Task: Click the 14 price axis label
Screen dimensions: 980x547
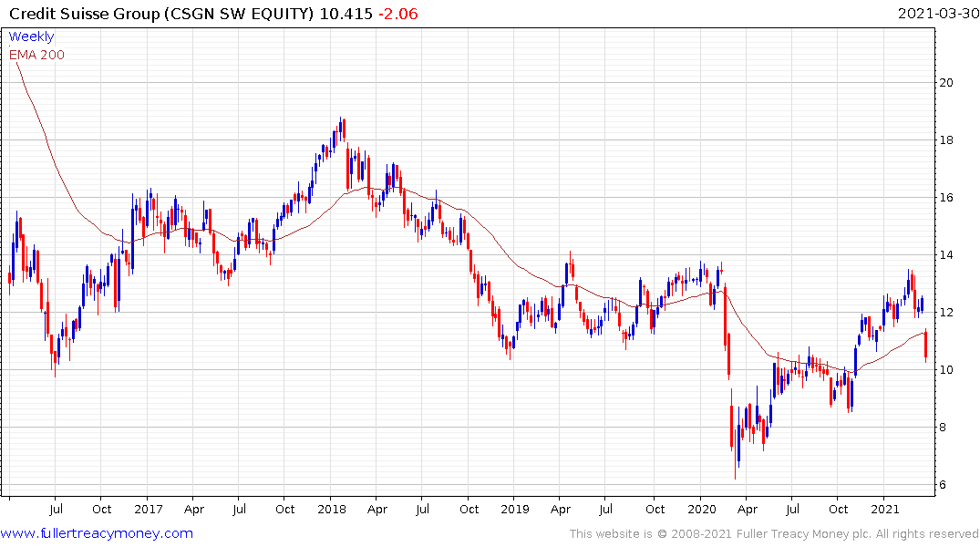Action: (x=946, y=255)
